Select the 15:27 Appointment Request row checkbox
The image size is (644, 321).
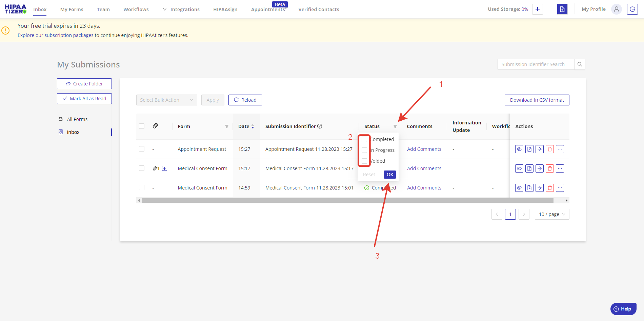pyautogui.click(x=142, y=149)
